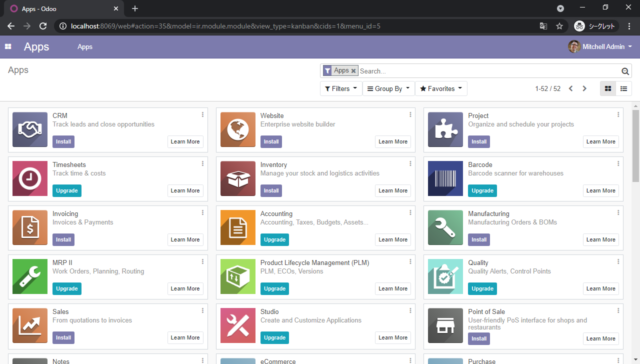Open the Studio tools icon
640x364 pixels.
pyautogui.click(x=238, y=325)
